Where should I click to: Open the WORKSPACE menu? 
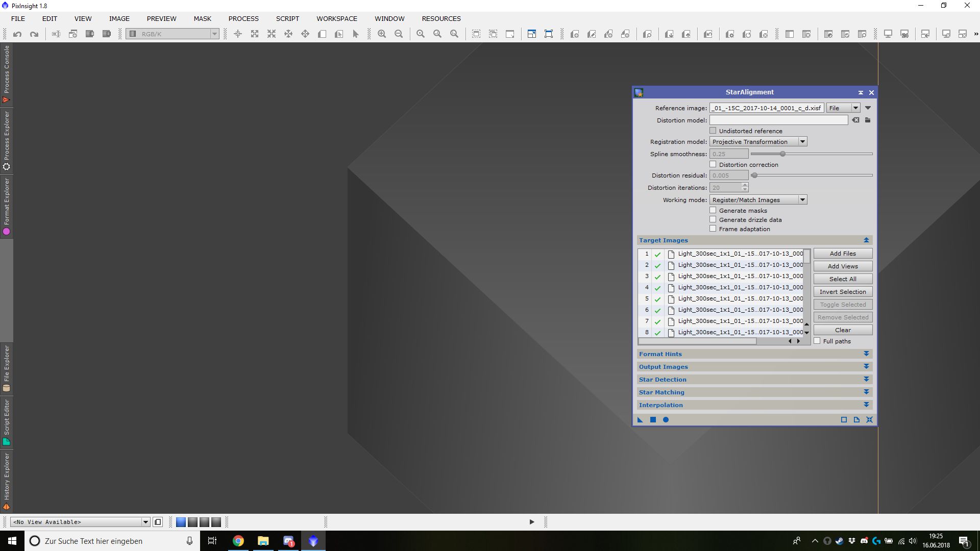tap(337, 18)
